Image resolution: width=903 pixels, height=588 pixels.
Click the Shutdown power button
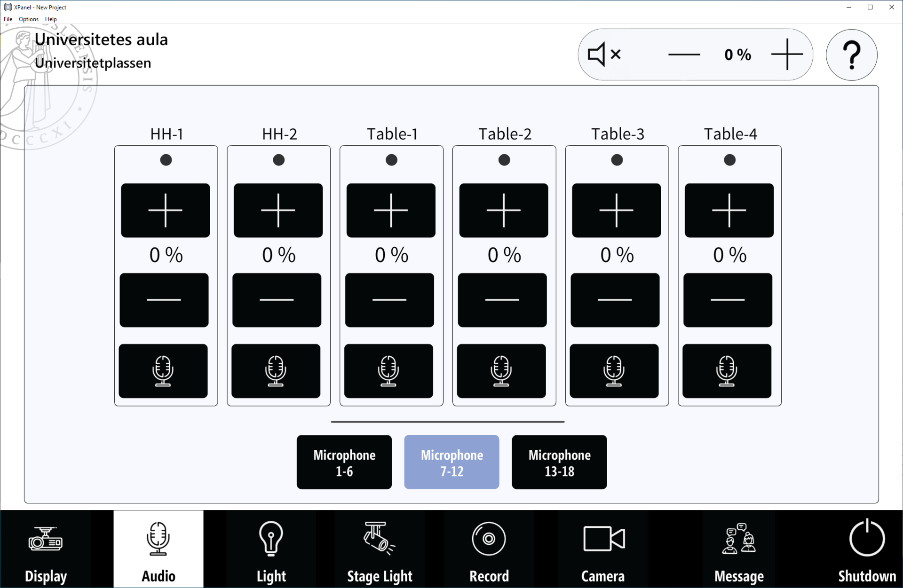coord(867,549)
